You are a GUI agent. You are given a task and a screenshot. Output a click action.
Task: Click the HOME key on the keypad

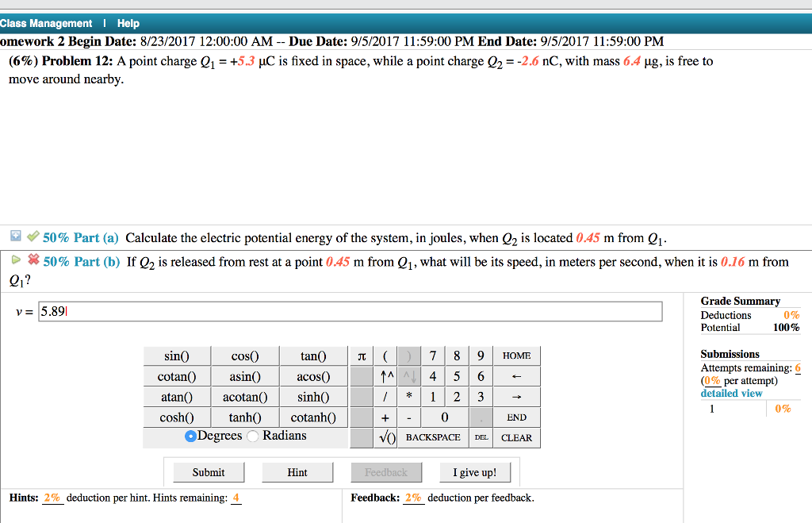pos(516,356)
